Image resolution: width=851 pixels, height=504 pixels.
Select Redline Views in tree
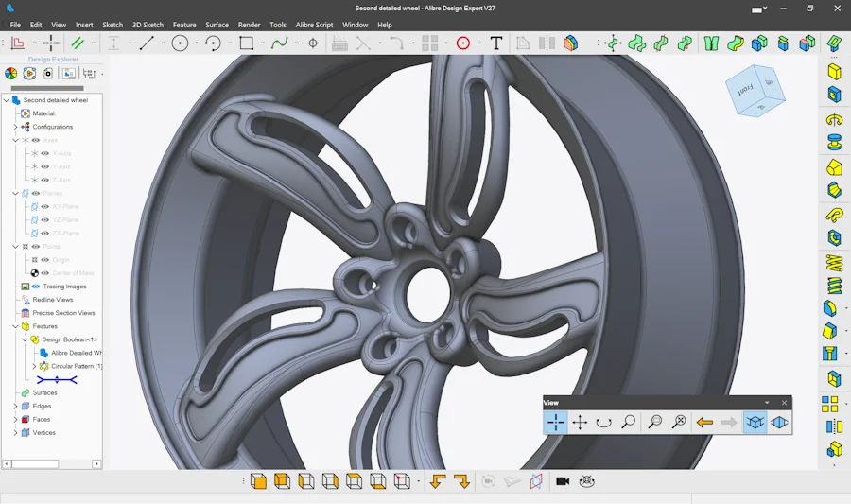click(53, 300)
